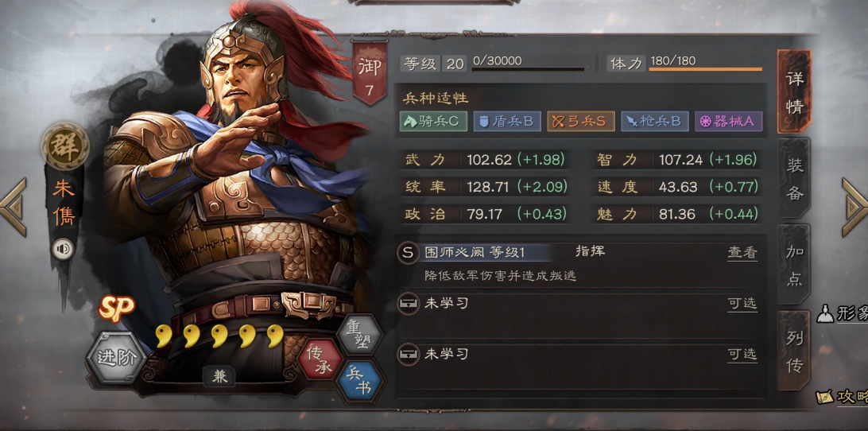This screenshot has width=868, height=431.
Task: Switch to the 列传 tab
Action: 794,351
